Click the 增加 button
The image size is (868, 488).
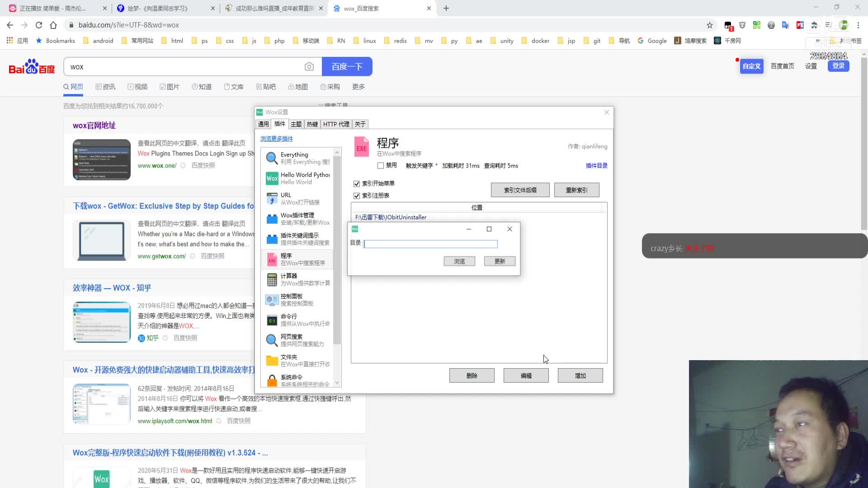pyautogui.click(x=580, y=376)
